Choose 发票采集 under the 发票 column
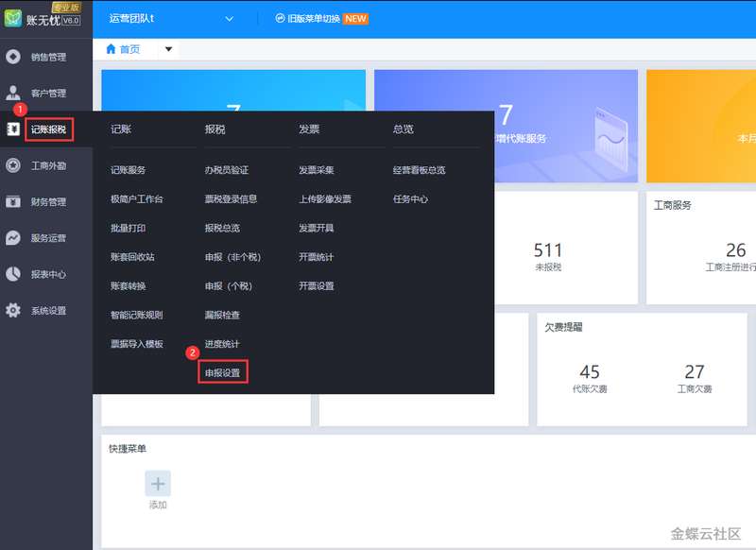The image size is (756, 550). pos(317,170)
